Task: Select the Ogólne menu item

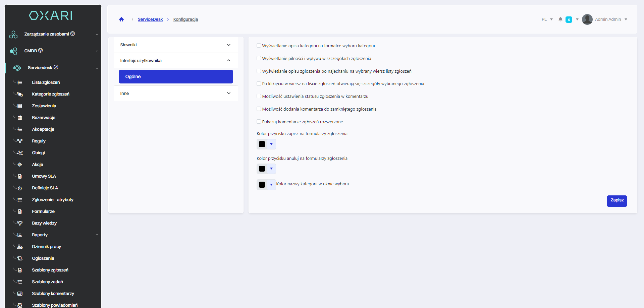Action: [176, 77]
